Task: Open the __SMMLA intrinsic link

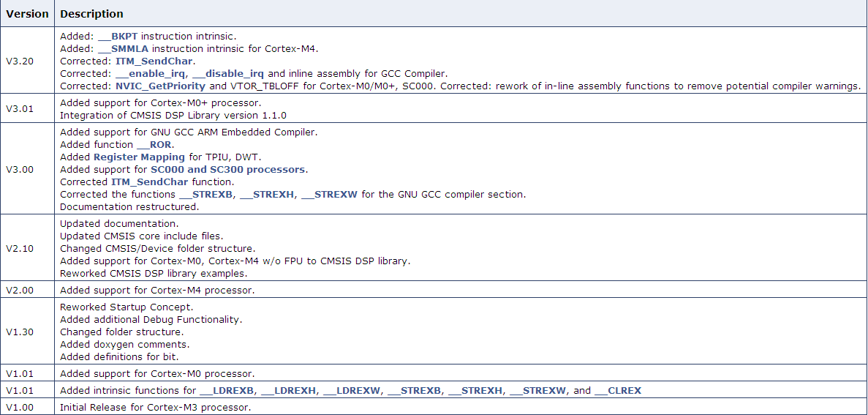Action: point(123,49)
